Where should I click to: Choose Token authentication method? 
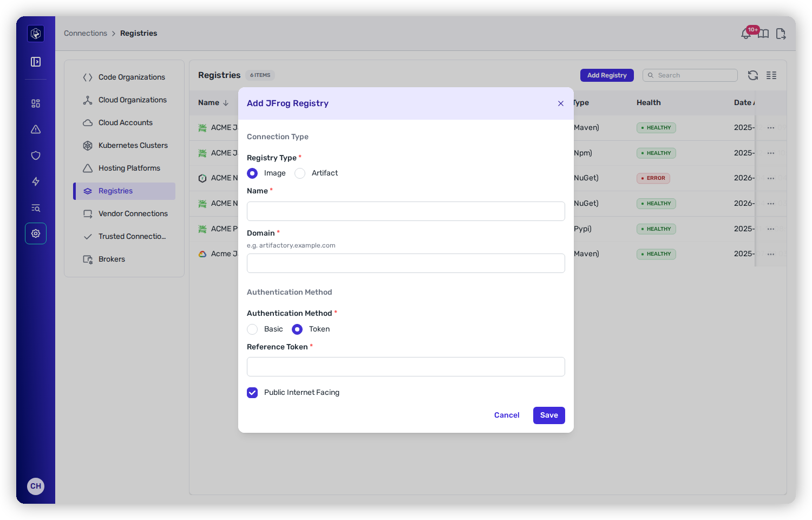tap(297, 329)
